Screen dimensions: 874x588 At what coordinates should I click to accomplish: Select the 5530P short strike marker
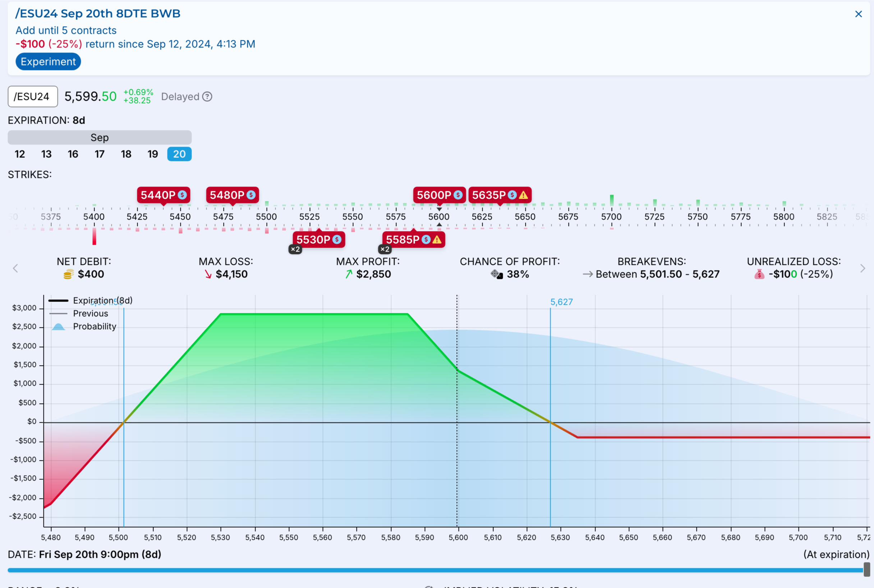(x=319, y=240)
